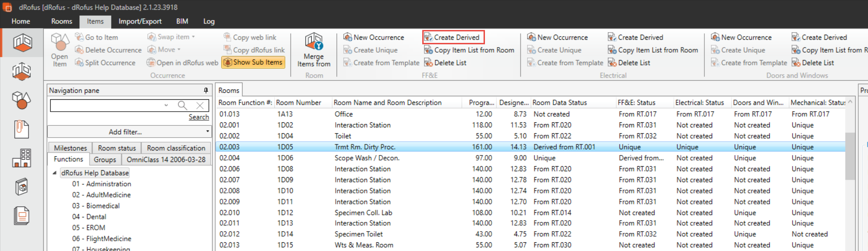Open the BIM ribbon tab
This screenshot has height=251, width=868.
point(182,21)
